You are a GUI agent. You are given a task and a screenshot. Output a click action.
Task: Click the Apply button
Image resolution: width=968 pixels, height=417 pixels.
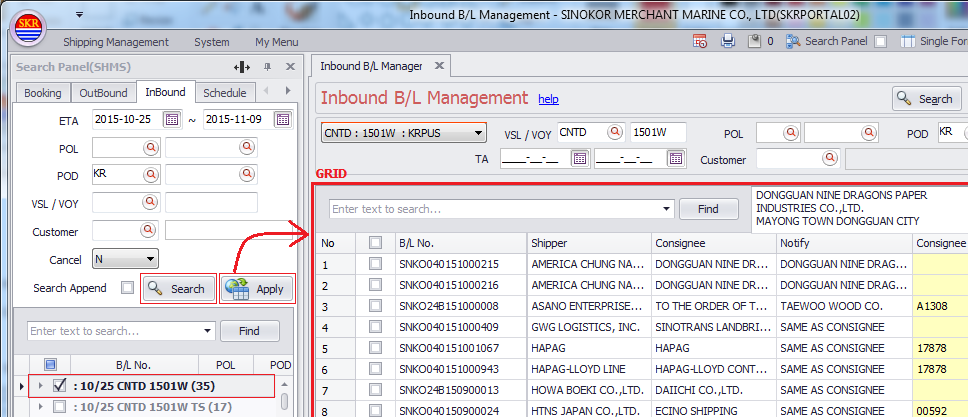pos(257,289)
